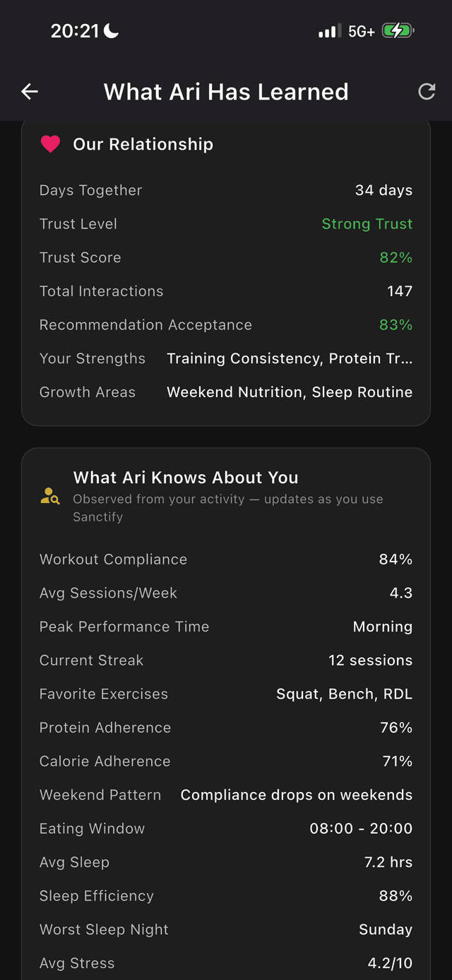
Task: Tap the refresh icon in the header
Action: point(427,91)
